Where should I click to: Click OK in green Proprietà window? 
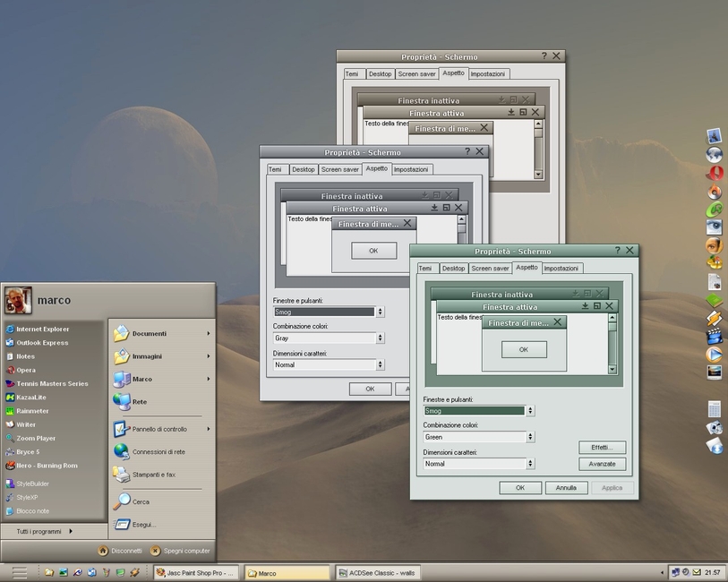(x=520, y=488)
